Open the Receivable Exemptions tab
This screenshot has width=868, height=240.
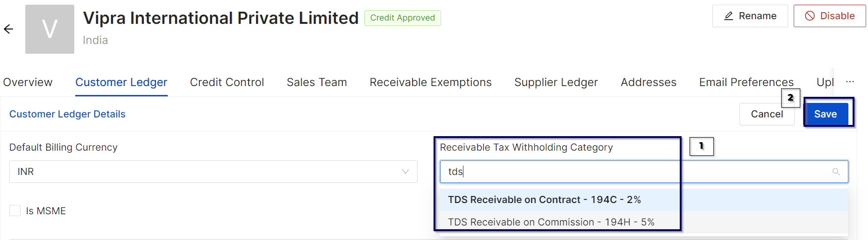point(430,82)
